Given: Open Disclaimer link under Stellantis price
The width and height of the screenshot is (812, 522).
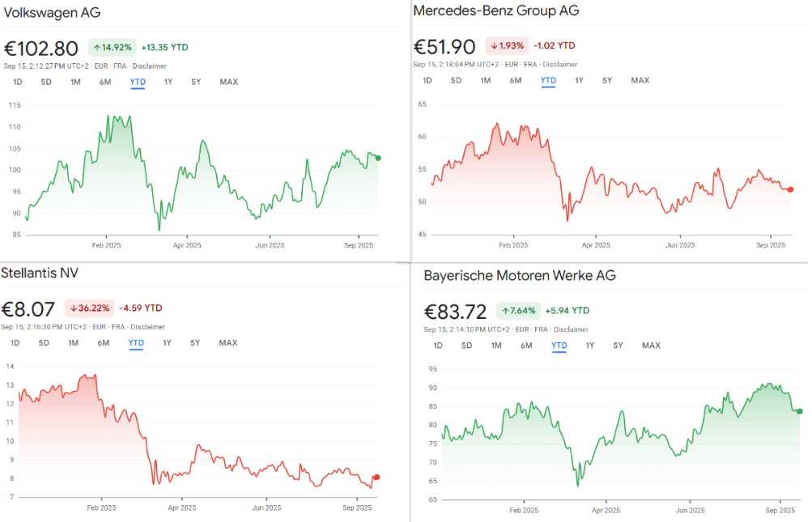Looking at the screenshot, I should coord(148,327).
